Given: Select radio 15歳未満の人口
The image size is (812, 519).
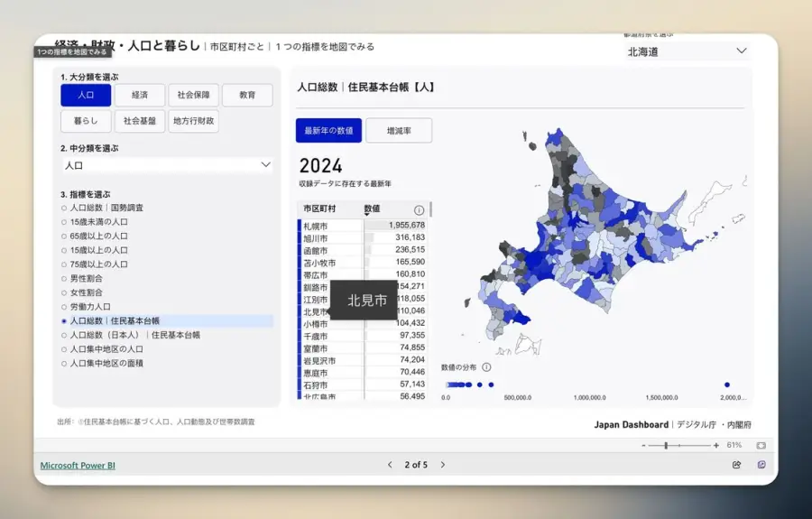Looking at the screenshot, I should coord(95,222).
